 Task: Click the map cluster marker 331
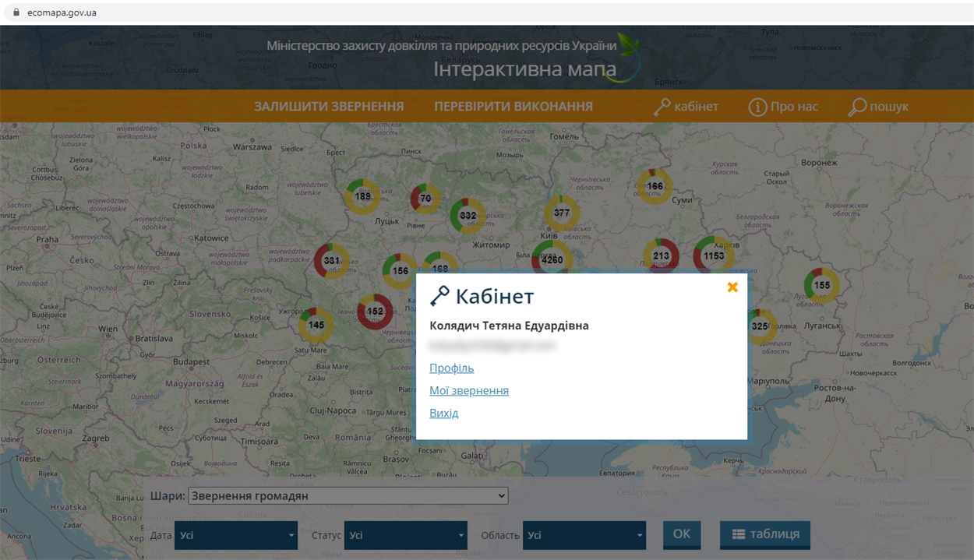332,261
